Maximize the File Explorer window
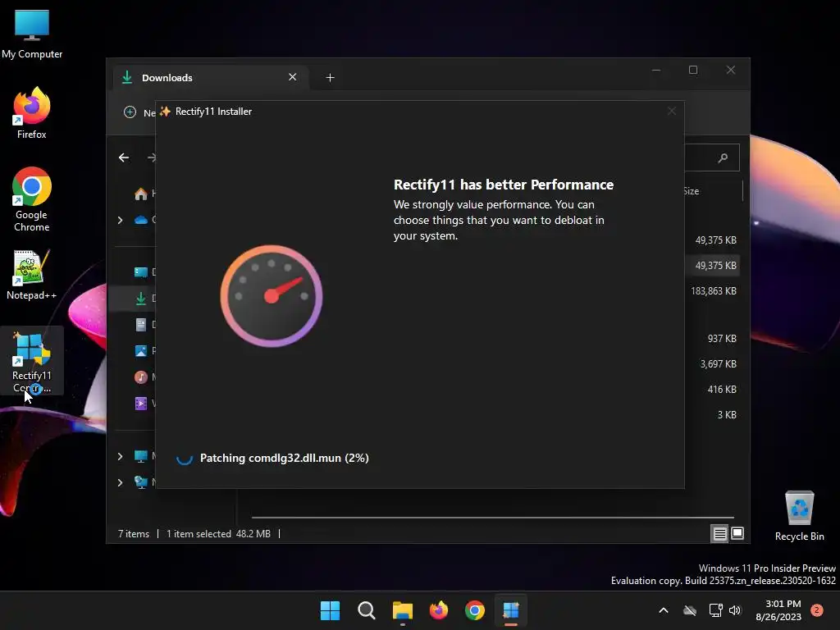The width and height of the screenshot is (840, 630). (x=693, y=71)
